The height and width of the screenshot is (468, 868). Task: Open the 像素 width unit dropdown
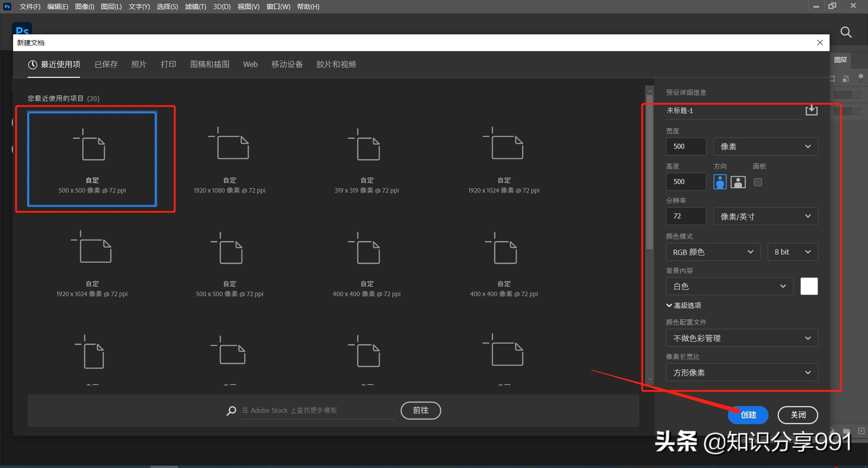pyautogui.click(x=765, y=146)
